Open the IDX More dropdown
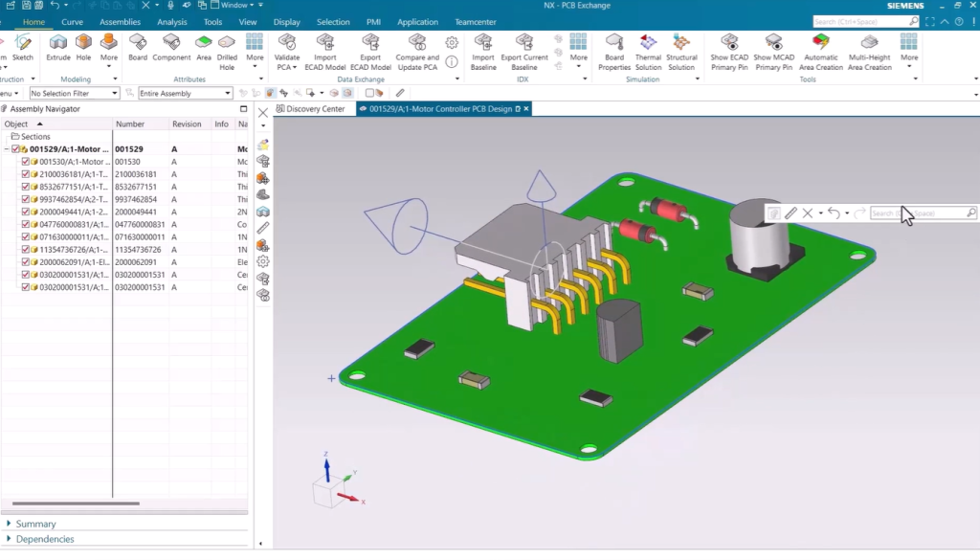Viewport: 980px width, 560px height. (x=578, y=52)
